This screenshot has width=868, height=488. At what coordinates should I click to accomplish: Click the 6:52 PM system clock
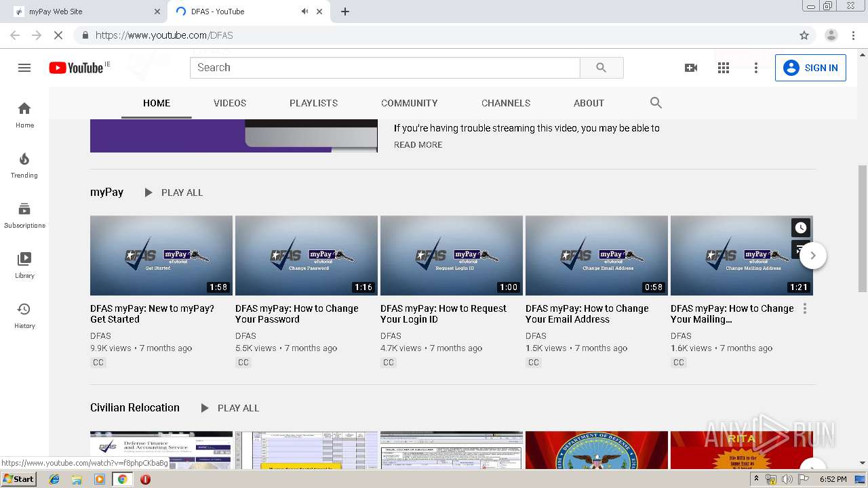pyautogui.click(x=833, y=479)
